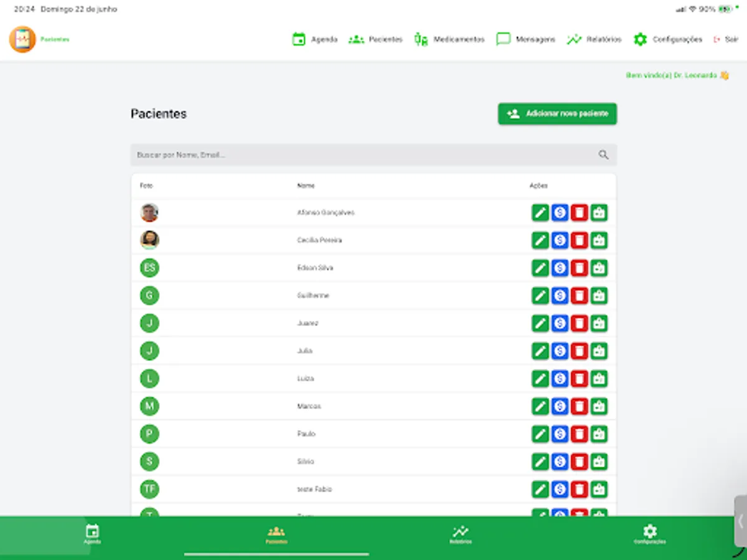Viewport: 747px width, 560px height.
Task: Switch to Agenda tab in bottom bar
Action: coord(92,534)
